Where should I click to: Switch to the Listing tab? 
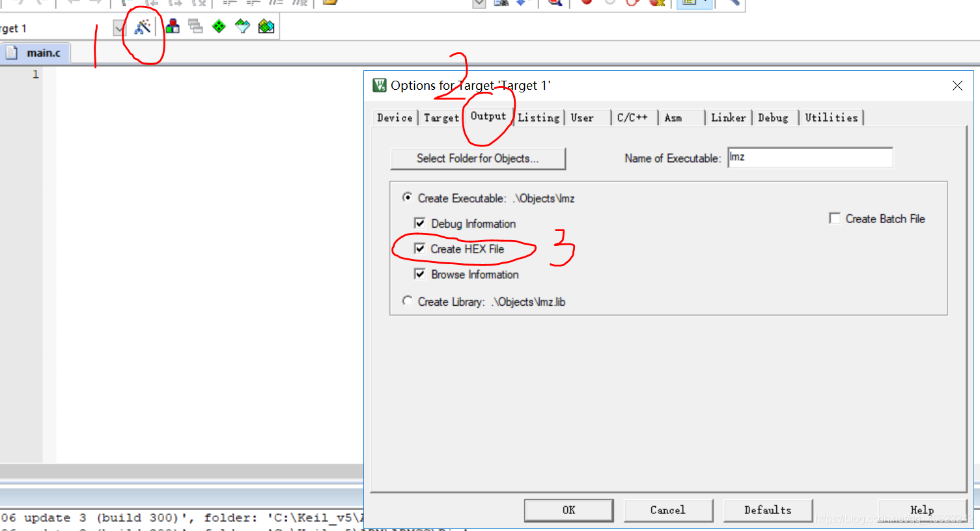[x=539, y=118]
